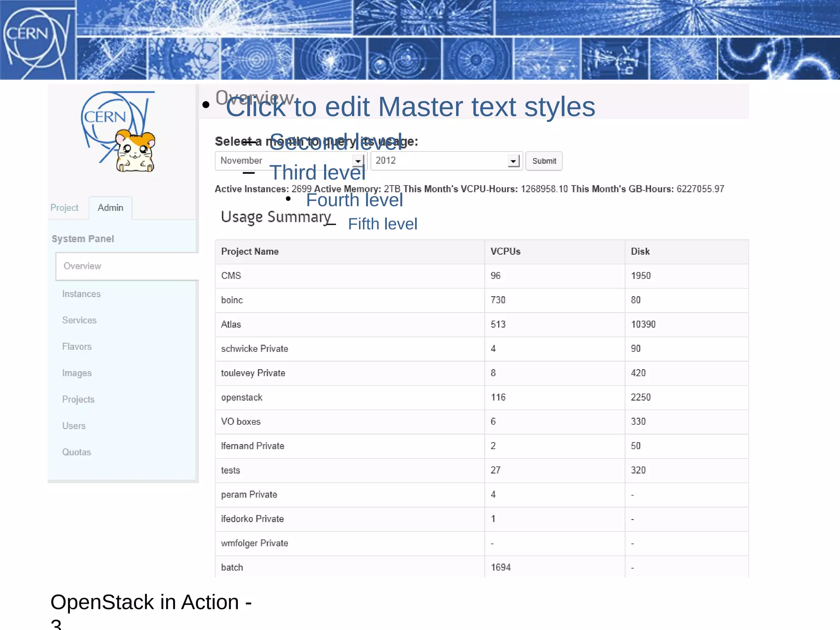Open Instances in the System Panel
840x630 pixels.
point(81,294)
